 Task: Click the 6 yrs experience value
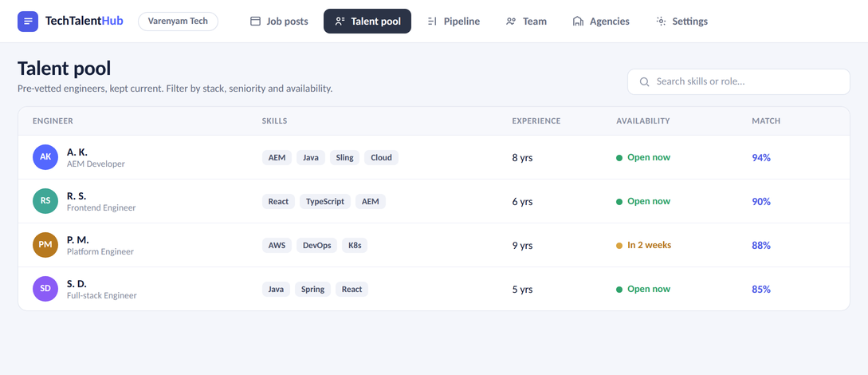click(522, 202)
